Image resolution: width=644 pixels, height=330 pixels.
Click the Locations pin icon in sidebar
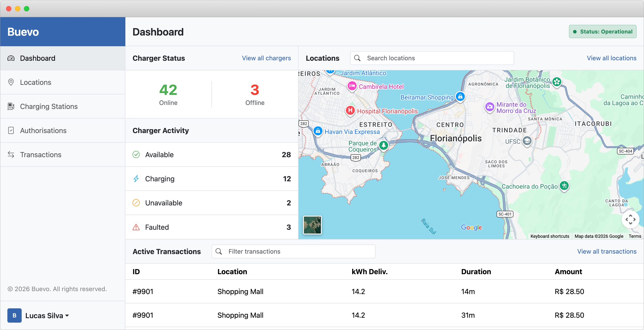point(11,82)
